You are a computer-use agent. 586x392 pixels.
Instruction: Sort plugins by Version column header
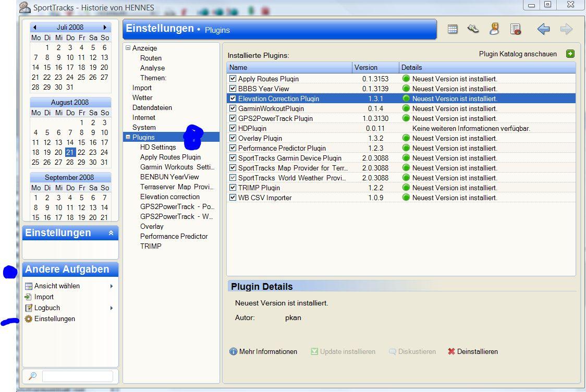pyautogui.click(x=375, y=67)
